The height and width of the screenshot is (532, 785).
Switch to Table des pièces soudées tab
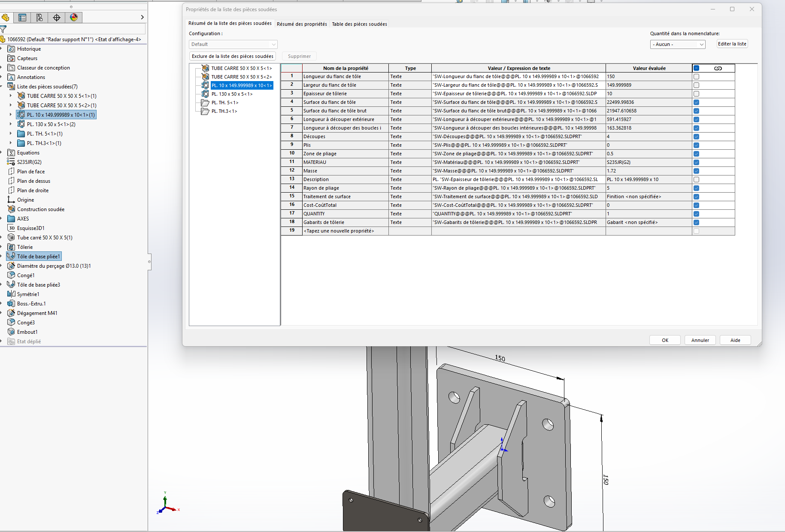tap(359, 24)
